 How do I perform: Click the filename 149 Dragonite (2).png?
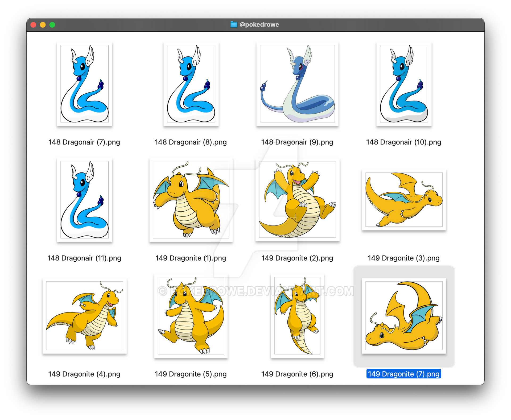tap(297, 258)
